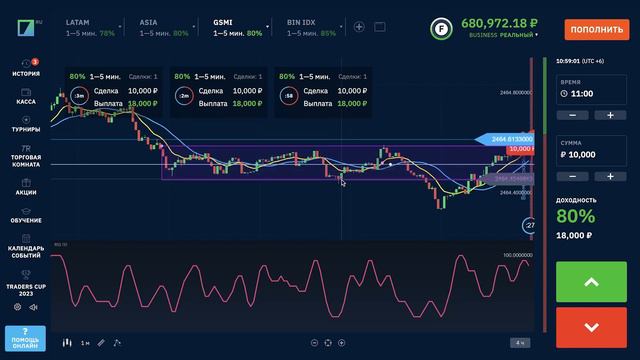Click the Сумма ₽ 10,000 field
This screenshot has width=640, height=360.
591,151
